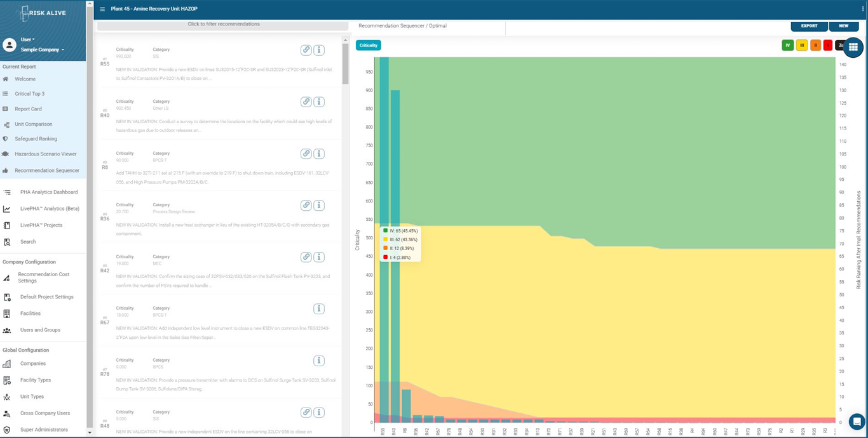Screen dimensions: 868x438
Task: Open the link icon for recommendation R36
Action: pyautogui.click(x=306, y=205)
